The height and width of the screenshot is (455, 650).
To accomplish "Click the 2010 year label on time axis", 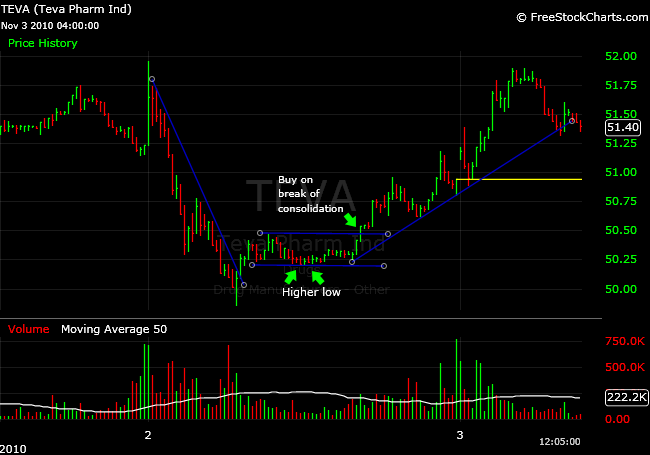I will (13, 449).
